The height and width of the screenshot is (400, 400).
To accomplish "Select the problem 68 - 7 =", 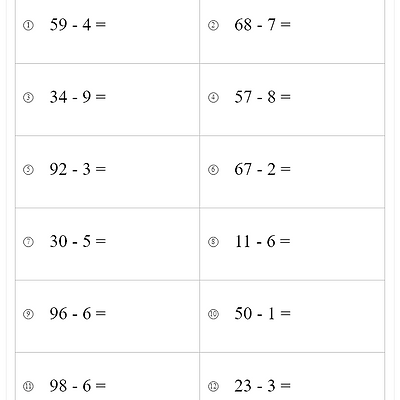I will pyautogui.click(x=262, y=25).
